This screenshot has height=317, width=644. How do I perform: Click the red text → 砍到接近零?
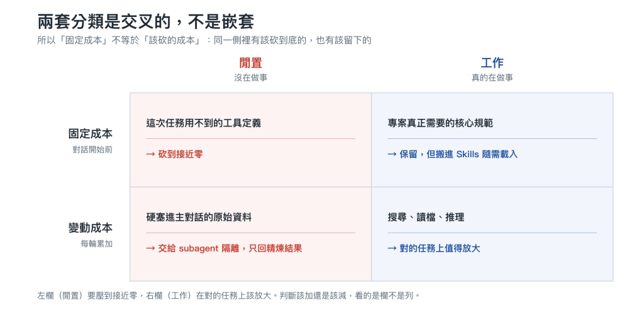click(x=175, y=154)
